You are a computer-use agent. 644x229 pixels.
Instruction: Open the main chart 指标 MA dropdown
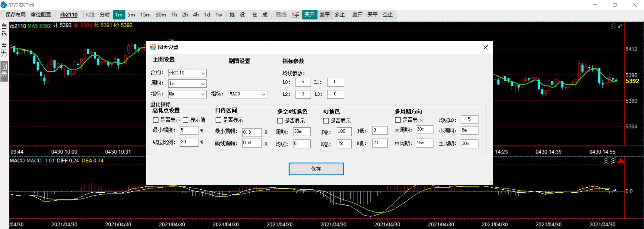click(187, 94)
